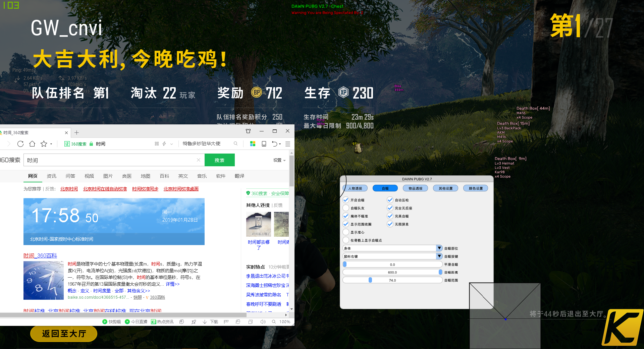
Task: Open the 北京时间在线自动校准 suggestion link
Action: (x=105, y=189)
